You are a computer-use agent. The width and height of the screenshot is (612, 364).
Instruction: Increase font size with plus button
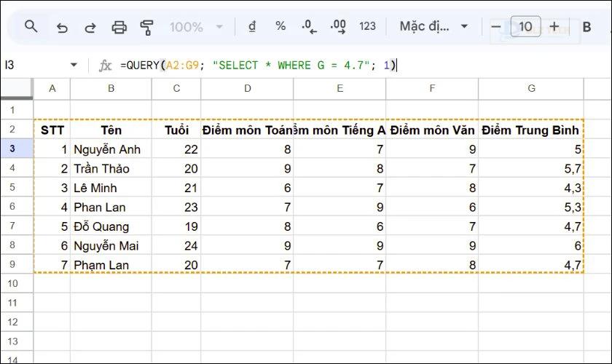(x=554, y=27)
